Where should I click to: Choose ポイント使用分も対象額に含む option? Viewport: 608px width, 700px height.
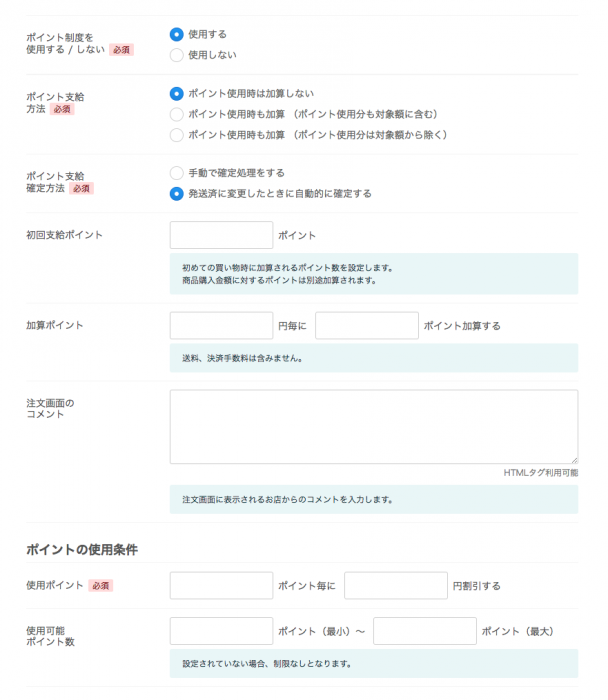point(177,114)
